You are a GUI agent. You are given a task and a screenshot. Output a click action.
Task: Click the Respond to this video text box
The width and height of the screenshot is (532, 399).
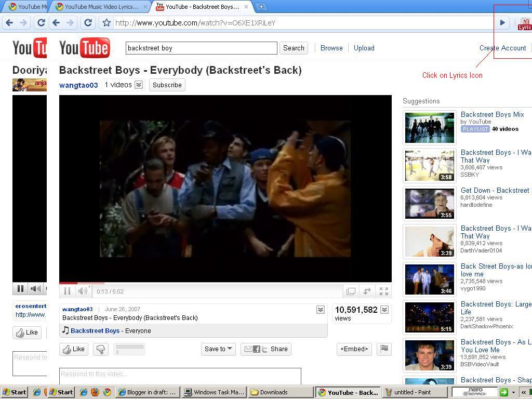pos(180,376)
